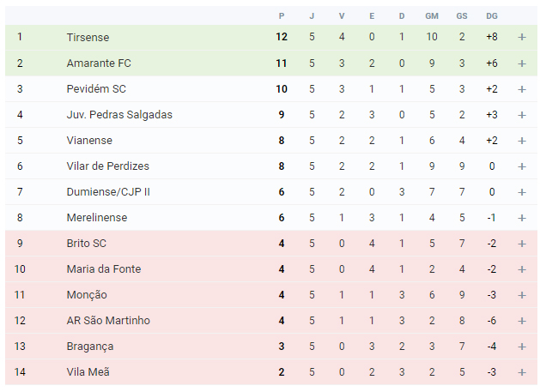Click plus icon on Merelinense row
This screenshot has height=392, width=540.
click(522, 218)
